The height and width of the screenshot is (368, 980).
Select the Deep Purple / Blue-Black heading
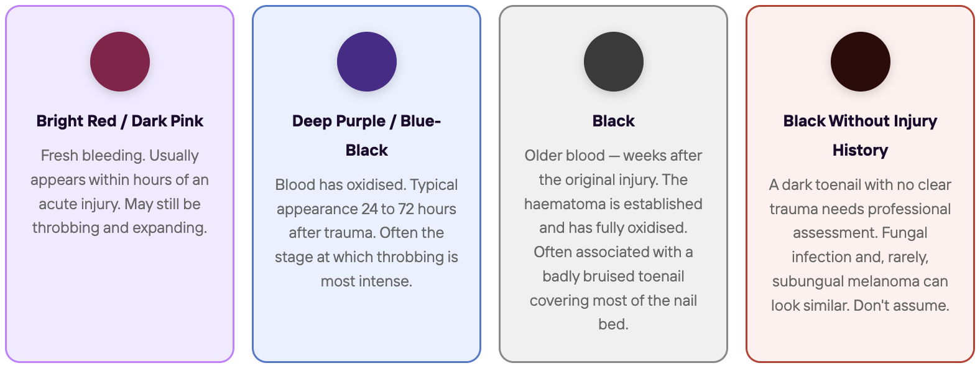coord(367,135)
